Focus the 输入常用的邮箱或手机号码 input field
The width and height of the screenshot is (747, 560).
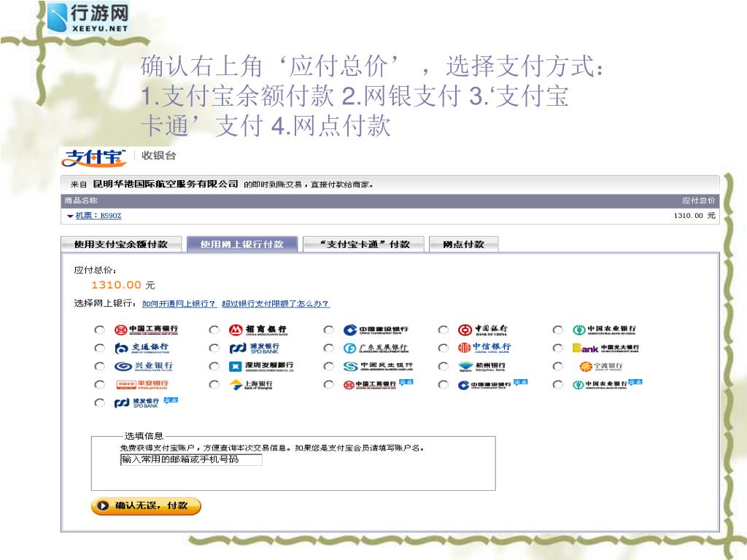click(x=191, y=459)
